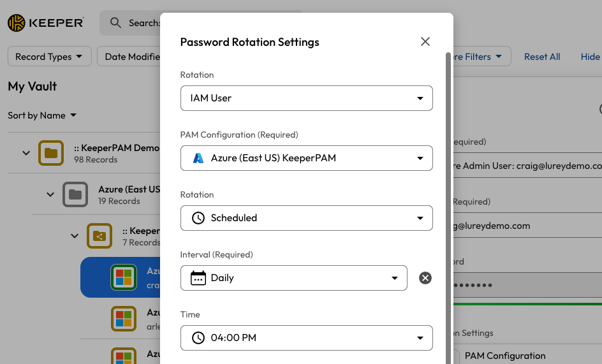Click the Reset All link
This screenshot has height=364, width=602.
(x=541, y=57)
